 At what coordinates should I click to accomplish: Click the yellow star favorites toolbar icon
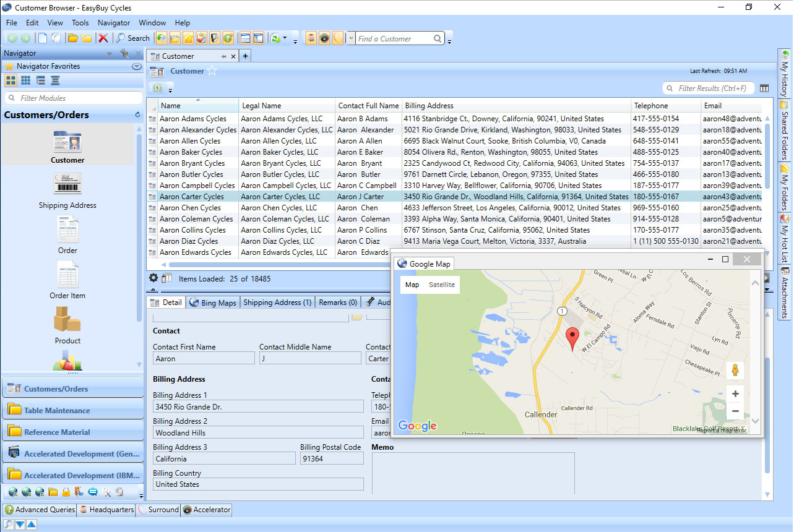pyautogui.click(x=188, y=38)
